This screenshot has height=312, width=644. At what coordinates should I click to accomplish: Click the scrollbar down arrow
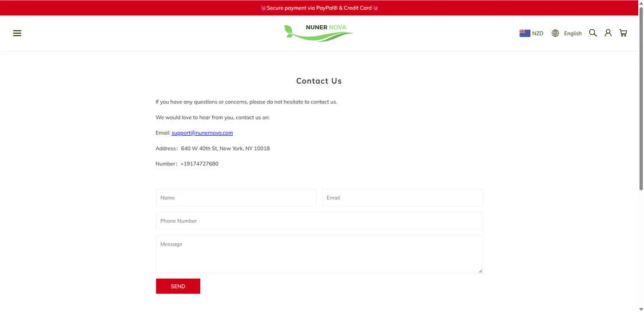[641, 309]
